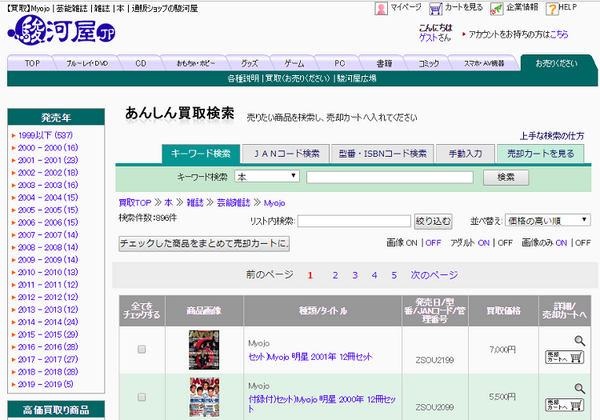Select the JANコード検索 tab
600x420 pixels.
(x=286, y=154)
